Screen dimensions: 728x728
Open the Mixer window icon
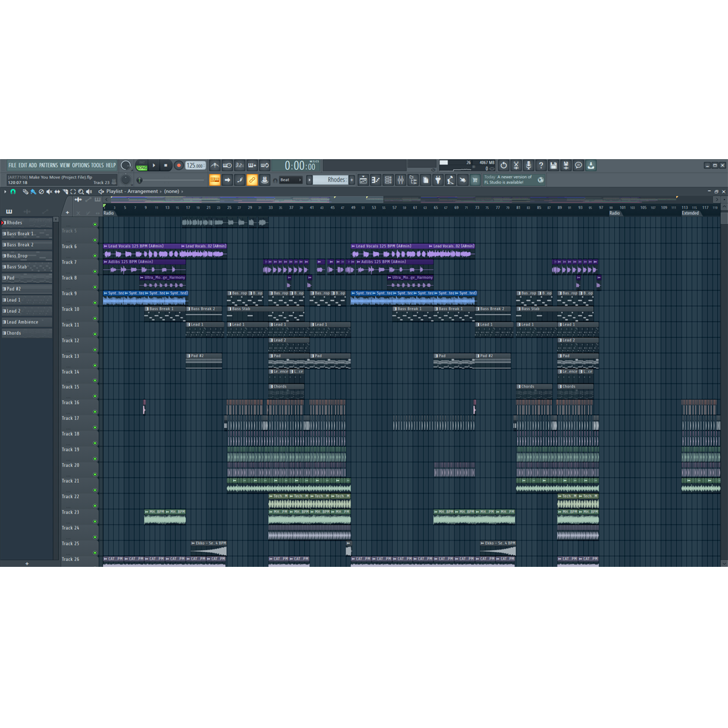(400, 180)
